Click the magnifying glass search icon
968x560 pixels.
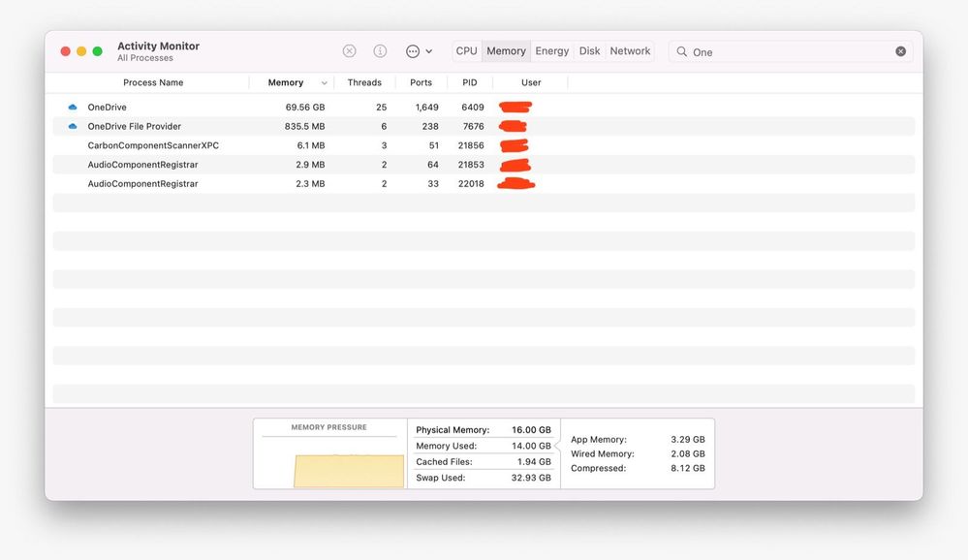pos(681,52)
